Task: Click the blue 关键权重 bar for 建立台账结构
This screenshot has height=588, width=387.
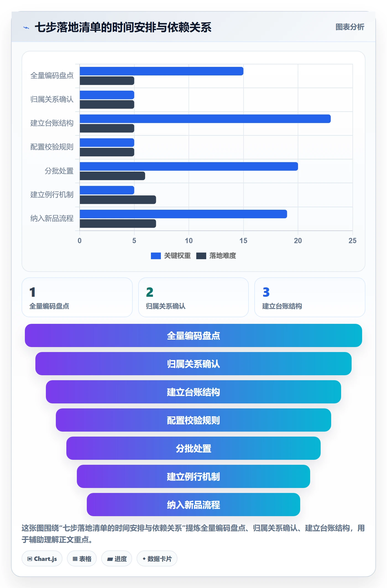Action: click(x=205, y=119)
